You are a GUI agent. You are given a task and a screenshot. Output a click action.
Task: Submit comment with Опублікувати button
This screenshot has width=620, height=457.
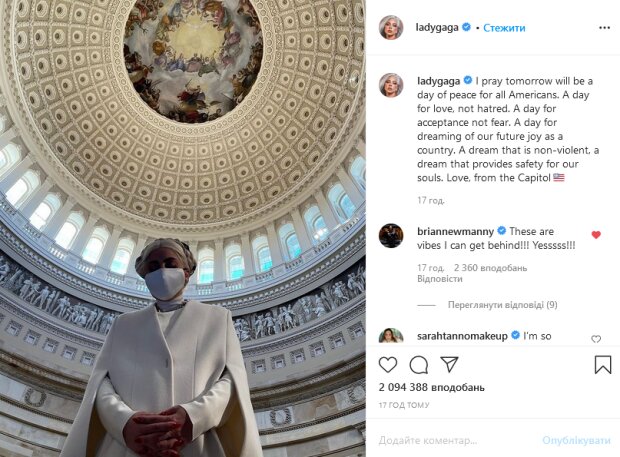576,440
